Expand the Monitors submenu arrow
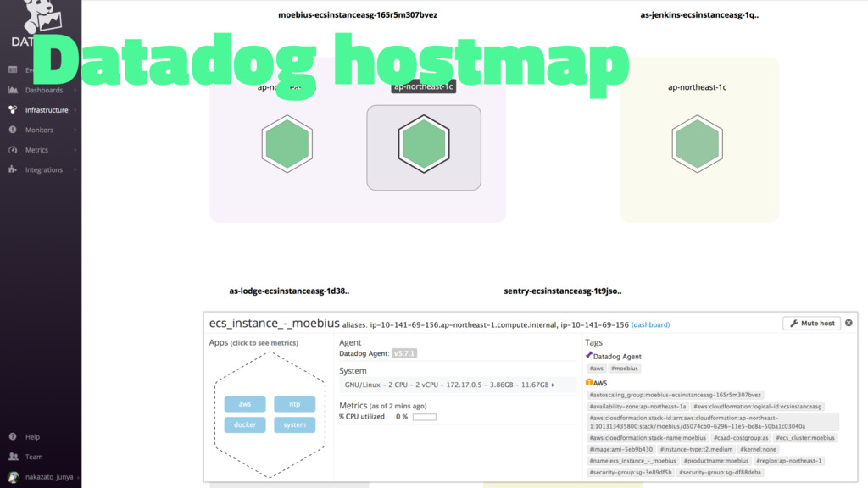This screenshot has height=488, width=868. click(x=75, y=130)
